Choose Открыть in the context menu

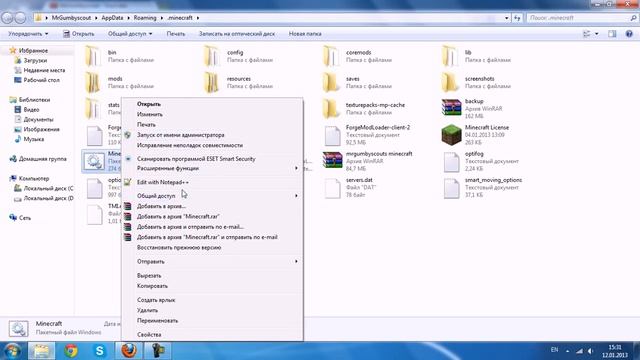[x=149, y=104]
